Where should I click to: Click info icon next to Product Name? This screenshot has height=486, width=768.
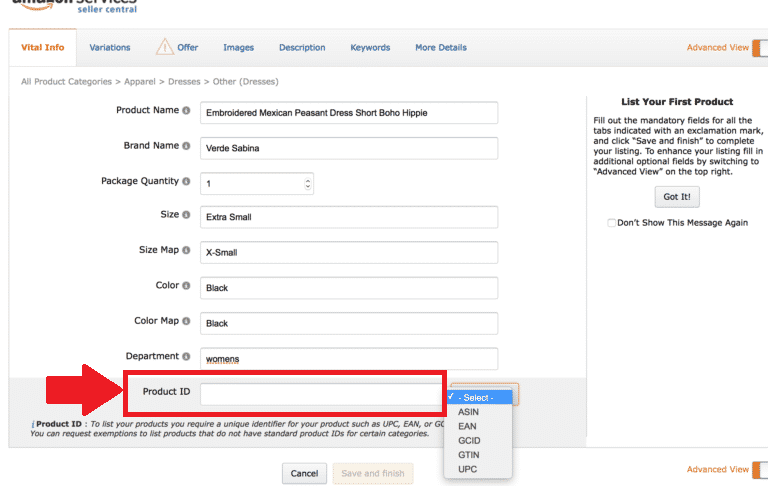click(x=186, y=111)
